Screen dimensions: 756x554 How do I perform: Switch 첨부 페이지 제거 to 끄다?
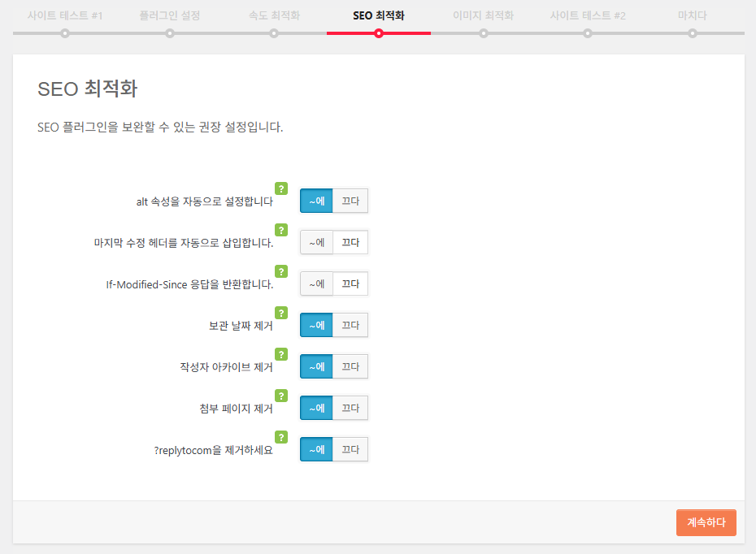click(x=350, y=408)
